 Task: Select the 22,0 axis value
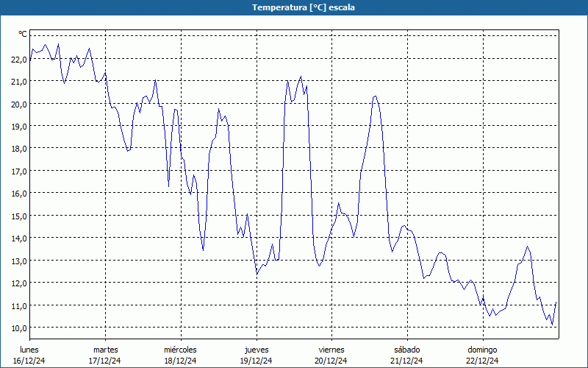[19, 60]
